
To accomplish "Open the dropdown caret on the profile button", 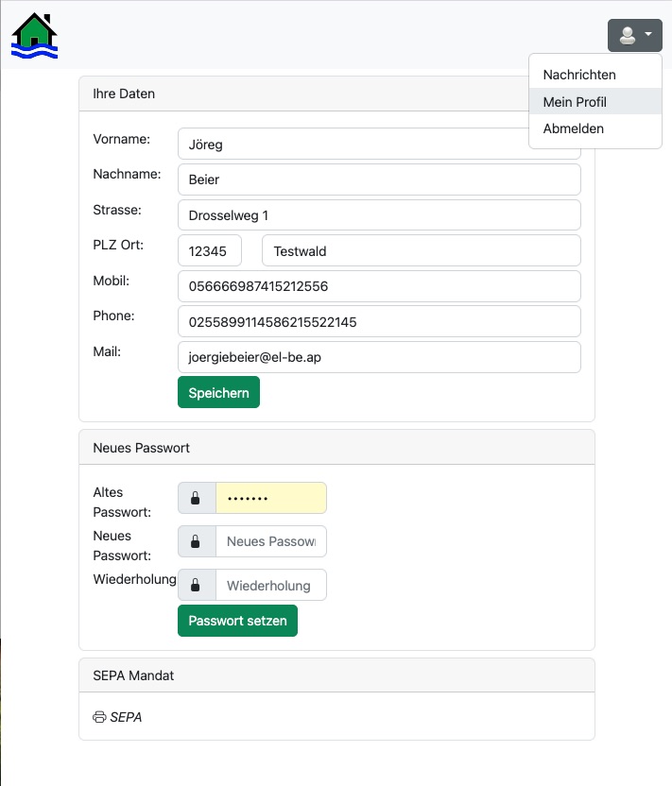I will click(646, 35).
